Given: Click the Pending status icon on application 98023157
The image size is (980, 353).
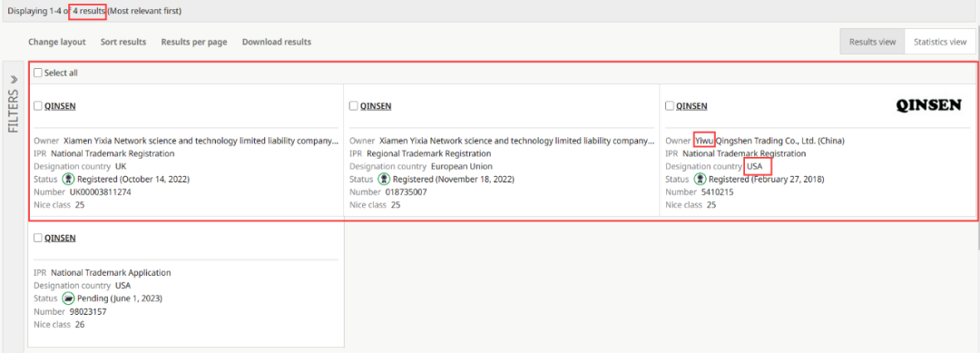Looking at the screenshot, I should [68, 298].
